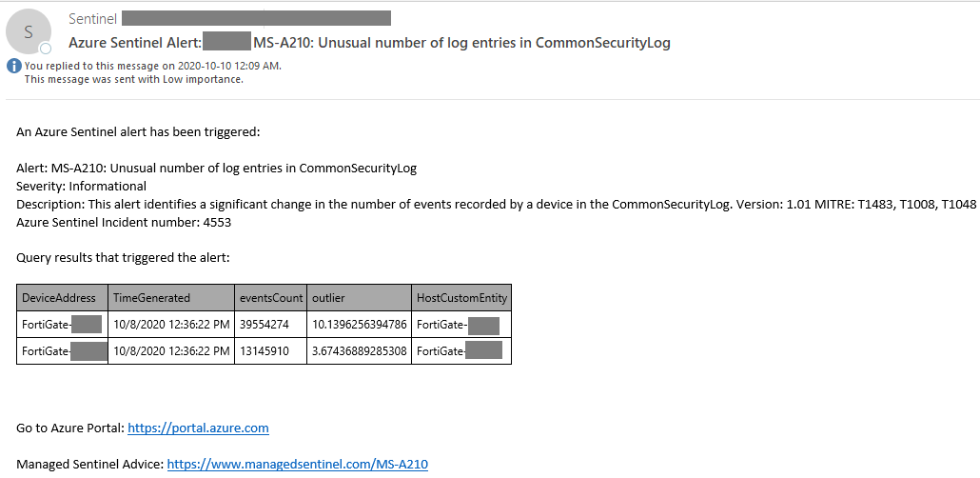Click the Sentinel sender avatar circle

coord(29,32)
